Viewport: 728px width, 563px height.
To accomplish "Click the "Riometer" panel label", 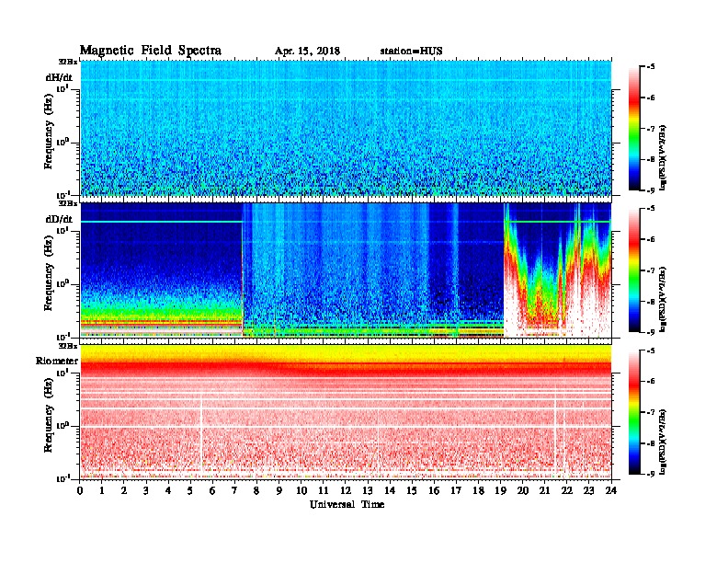I will (57, 361).
